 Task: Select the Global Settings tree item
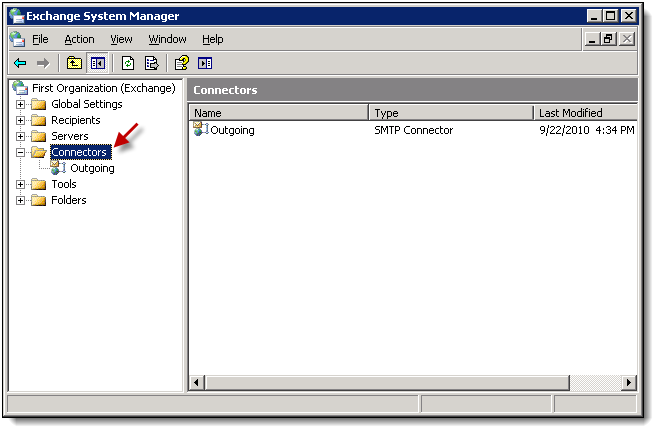click(87, 104)
